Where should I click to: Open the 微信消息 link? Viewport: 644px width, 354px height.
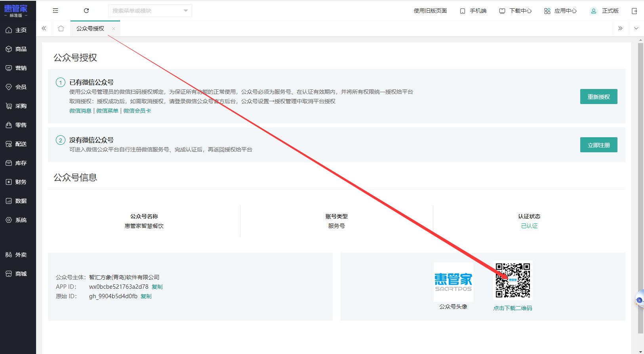coord(80,111)
